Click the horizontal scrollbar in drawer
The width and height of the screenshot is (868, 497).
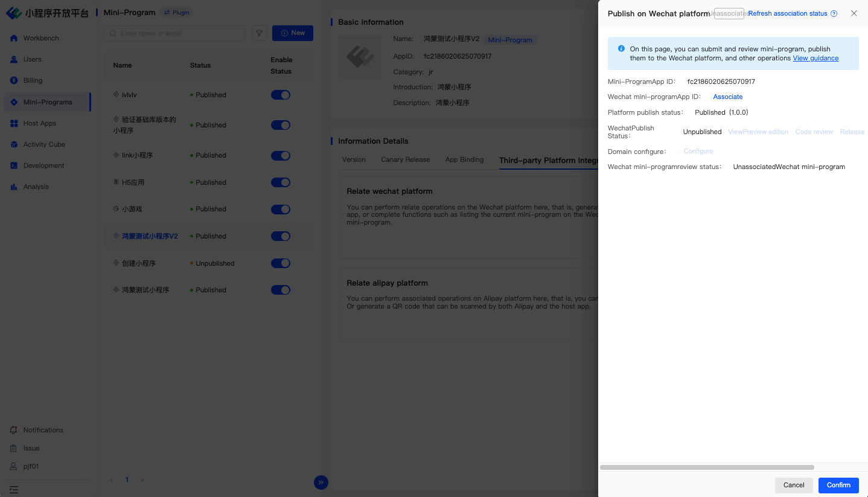(707, 467)
